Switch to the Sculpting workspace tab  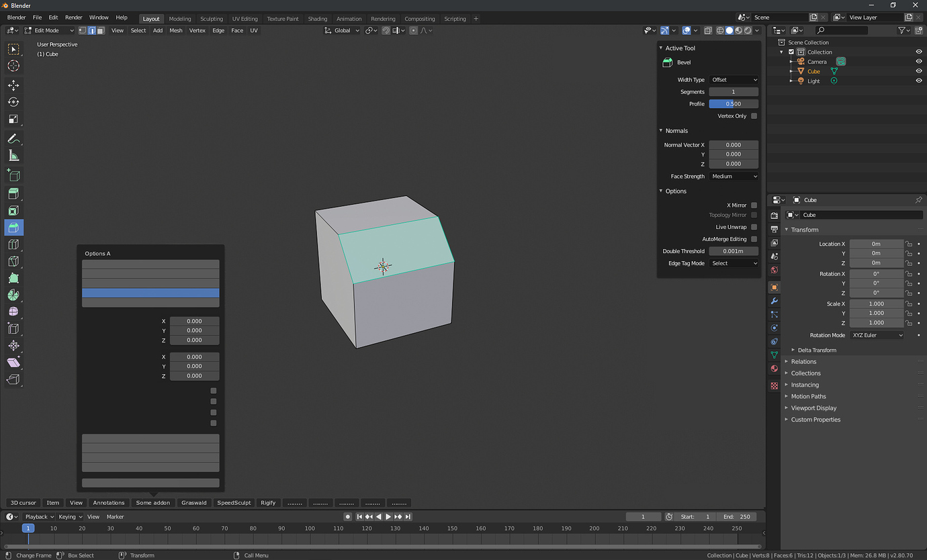coord(212,19)
